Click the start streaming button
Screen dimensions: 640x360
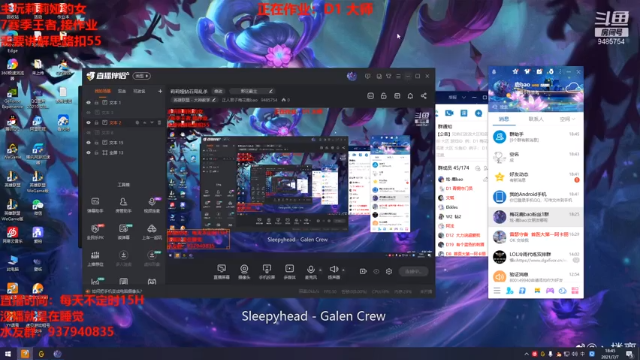tap(413, 271)
